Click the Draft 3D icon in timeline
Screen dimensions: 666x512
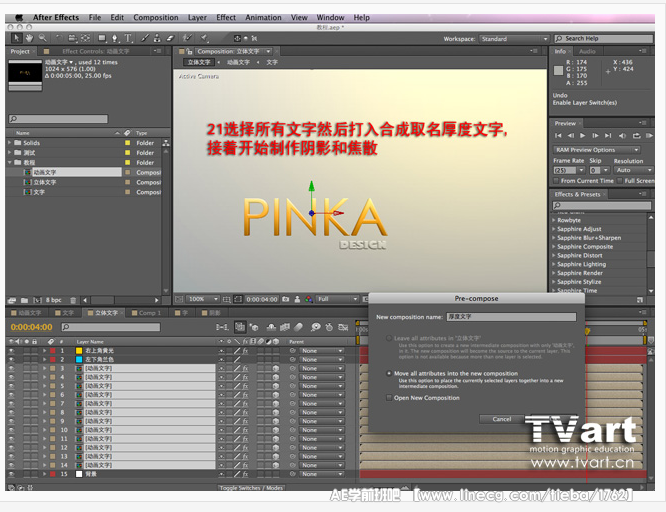pos(254,327)
